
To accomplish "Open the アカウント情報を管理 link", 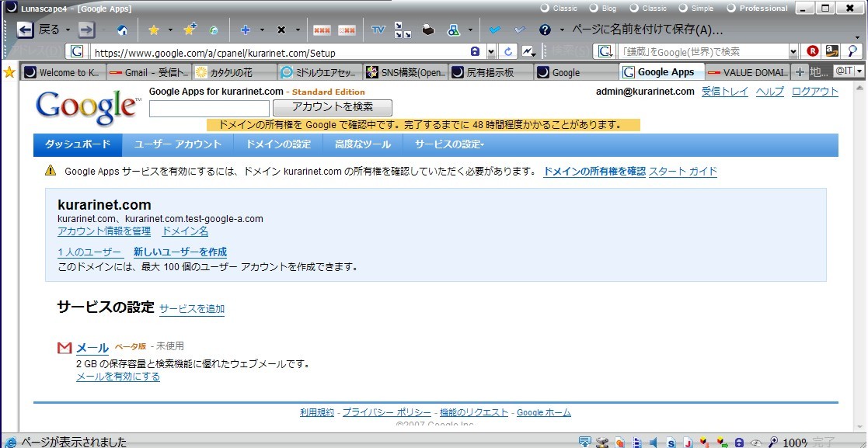I will [x=104, y=231].
